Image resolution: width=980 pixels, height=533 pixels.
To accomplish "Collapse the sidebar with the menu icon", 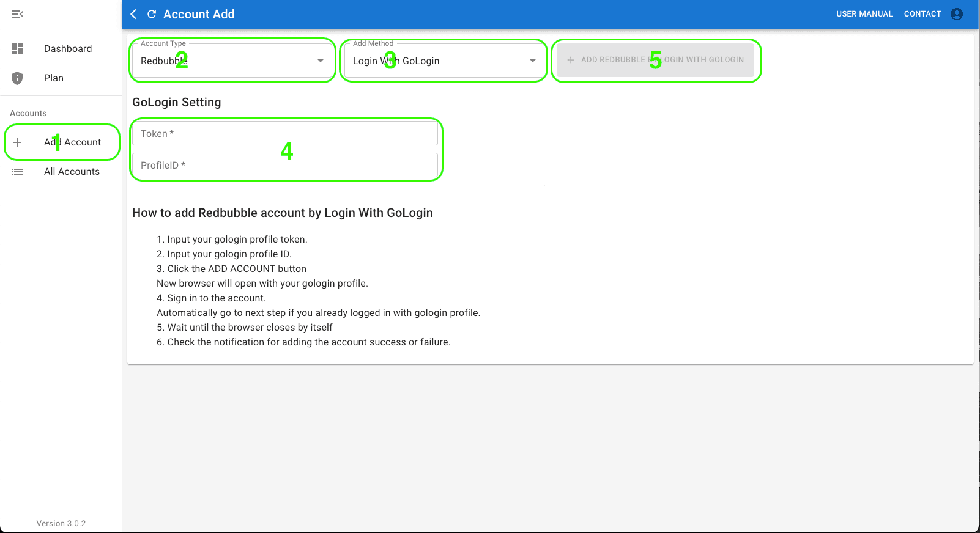I will 17,14.
